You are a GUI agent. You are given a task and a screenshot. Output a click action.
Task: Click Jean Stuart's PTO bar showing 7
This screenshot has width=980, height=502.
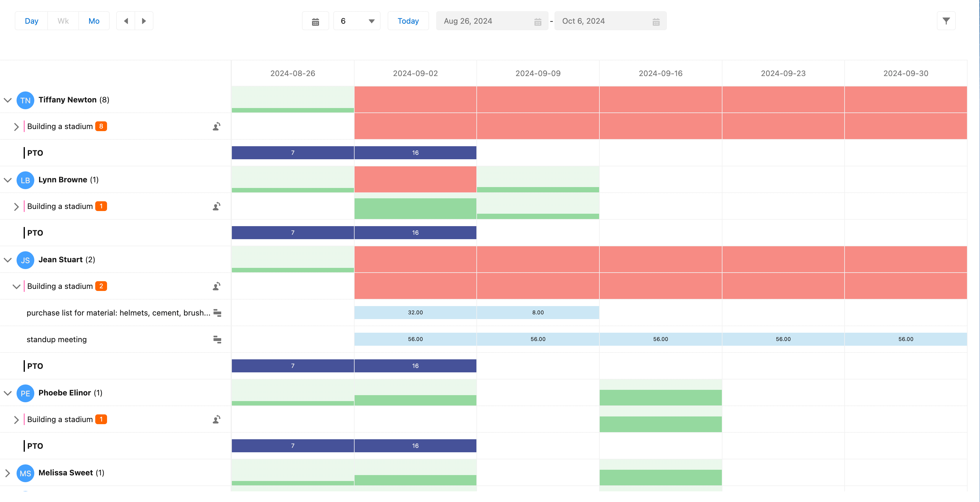pyautogui.click(x=292, y=366)
